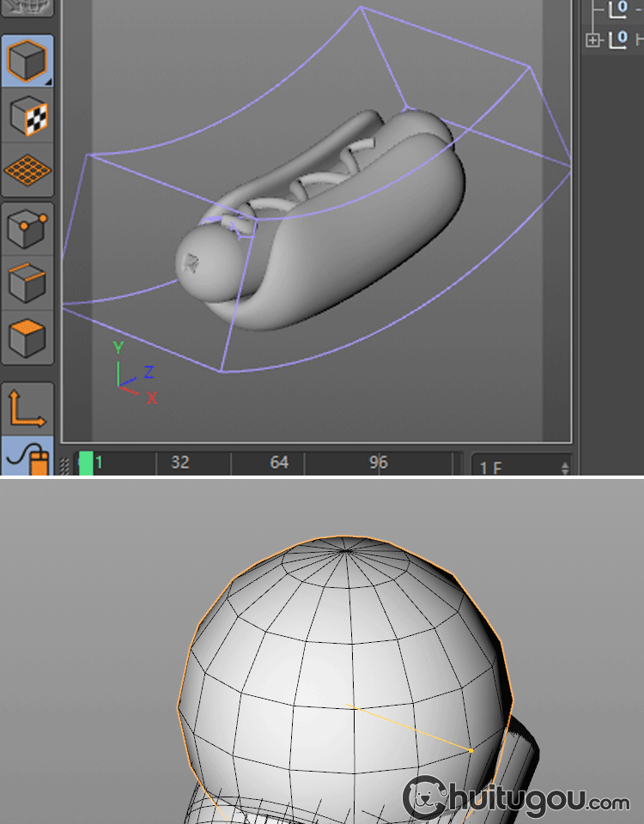Click the green playhead at frame 1
The height and width of the screenshot is (824, 644).
(x=86, y=463)
